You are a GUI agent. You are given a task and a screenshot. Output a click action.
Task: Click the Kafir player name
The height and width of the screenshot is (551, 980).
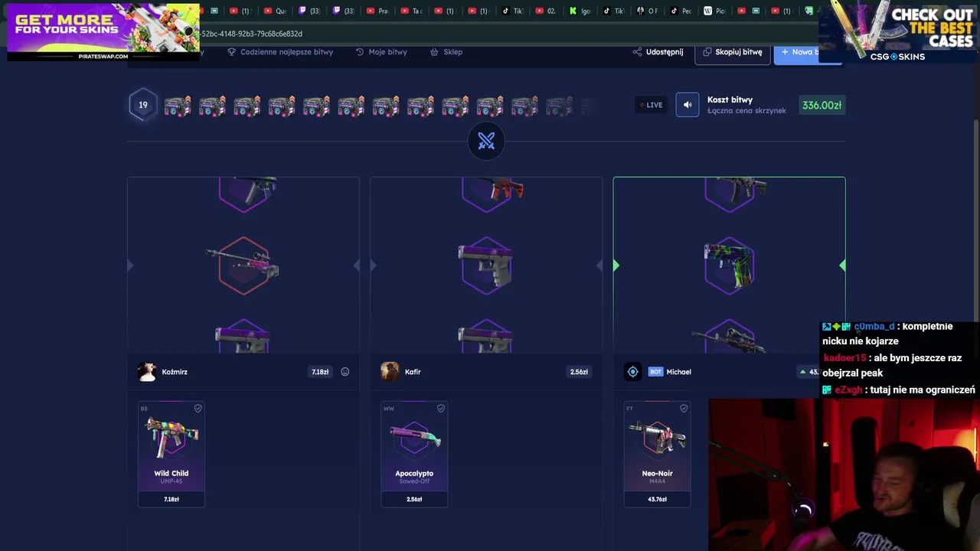point(413,372)
